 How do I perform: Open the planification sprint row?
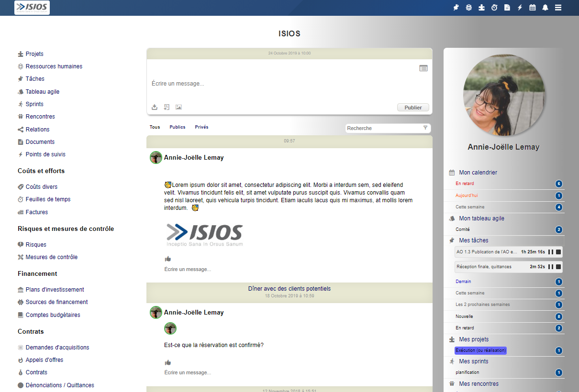click(x=504, y=372)
